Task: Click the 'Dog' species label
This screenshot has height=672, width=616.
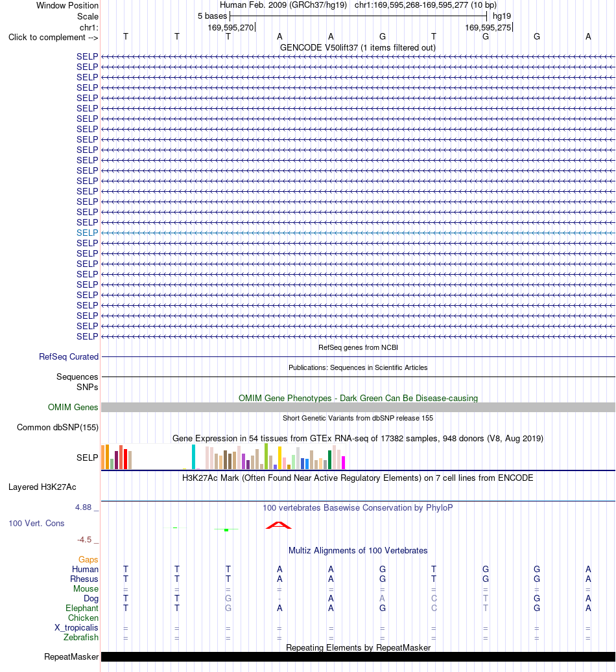Action: tap(91, 599)
